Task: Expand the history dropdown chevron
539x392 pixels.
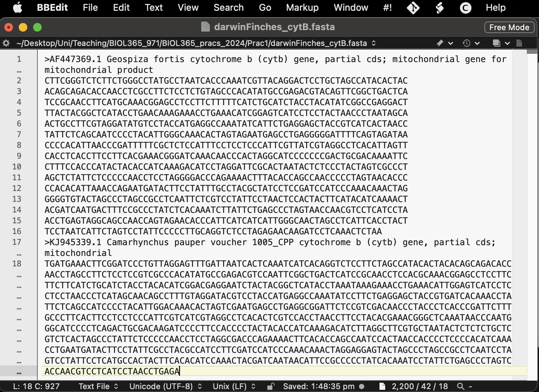Action: [477, 43]
